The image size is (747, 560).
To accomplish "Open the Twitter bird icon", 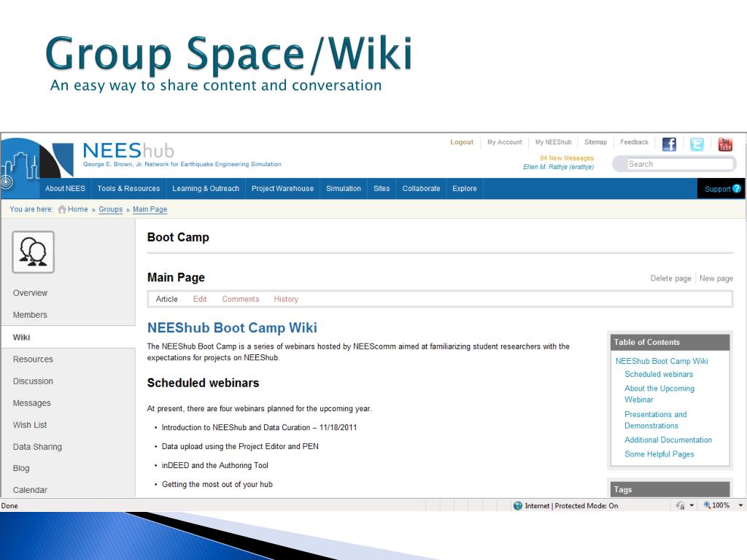I will tap(697, 144).
